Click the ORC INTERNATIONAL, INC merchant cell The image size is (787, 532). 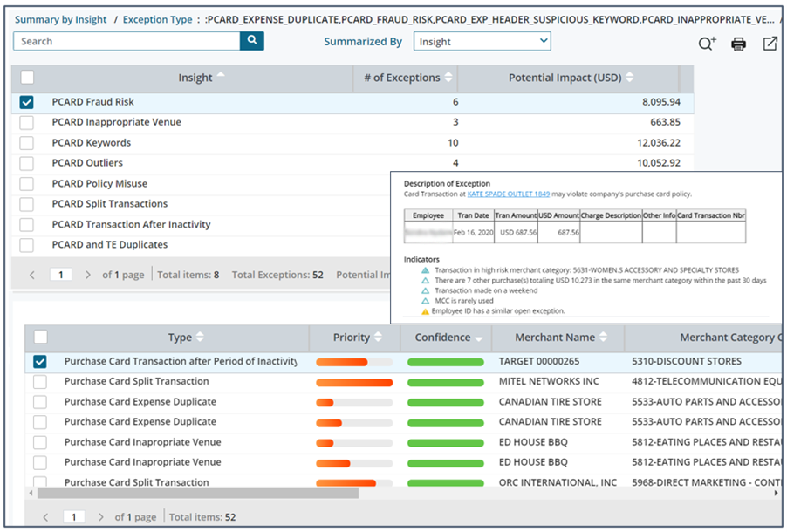click(x=558, y=482)
